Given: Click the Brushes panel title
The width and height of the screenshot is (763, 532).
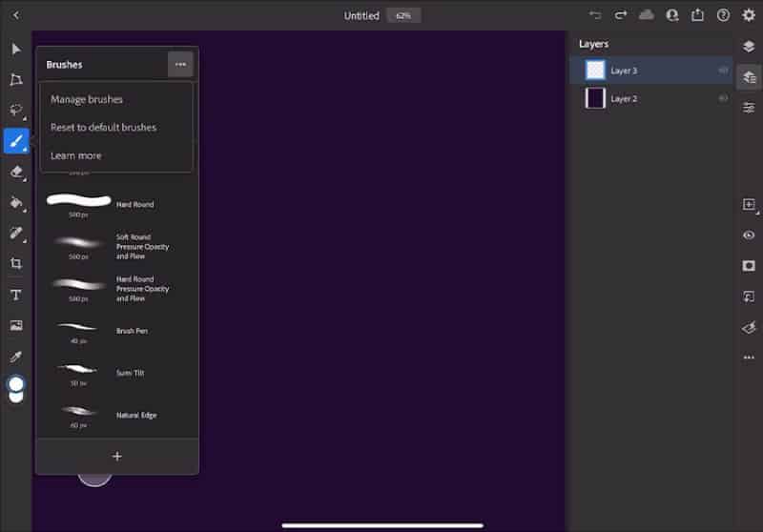Looking at the screenshot, I should click(64, 65).
